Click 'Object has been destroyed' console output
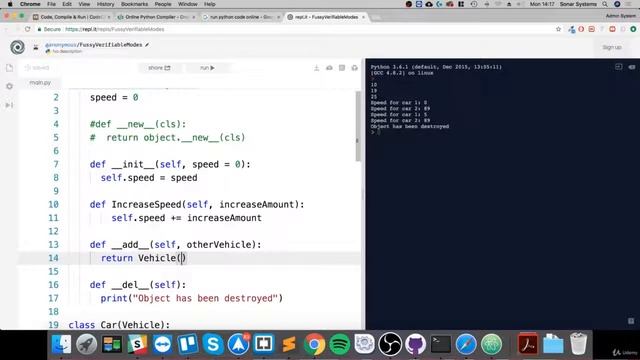Viewport: 640px width, 360px height. click(410, 127)
